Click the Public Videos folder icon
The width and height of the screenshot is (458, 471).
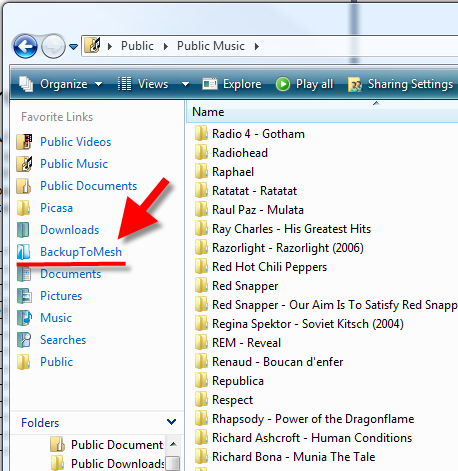point(24,142)
